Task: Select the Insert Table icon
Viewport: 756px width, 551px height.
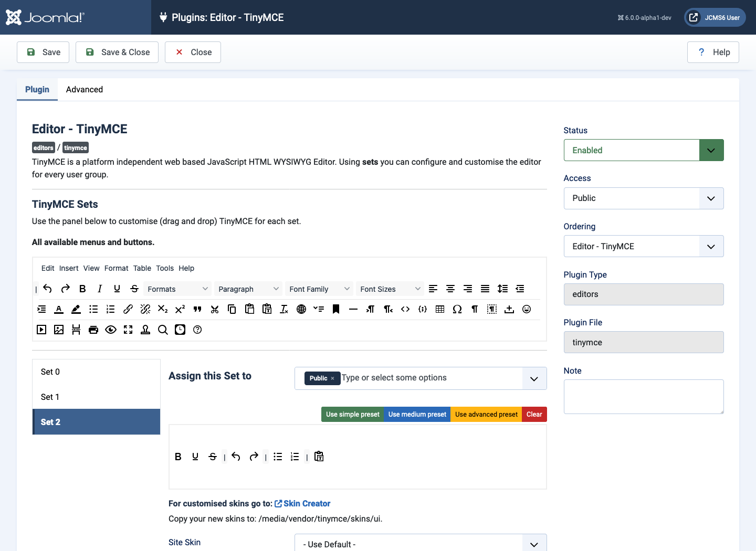Action: (x=439, y=309)
